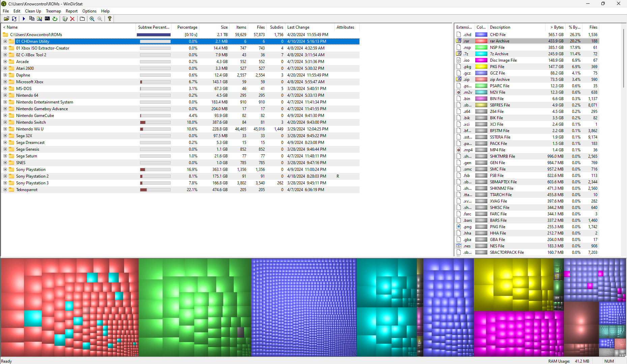
Task: Click the Select Parent folder icon
Action: [x=82, y=19]
